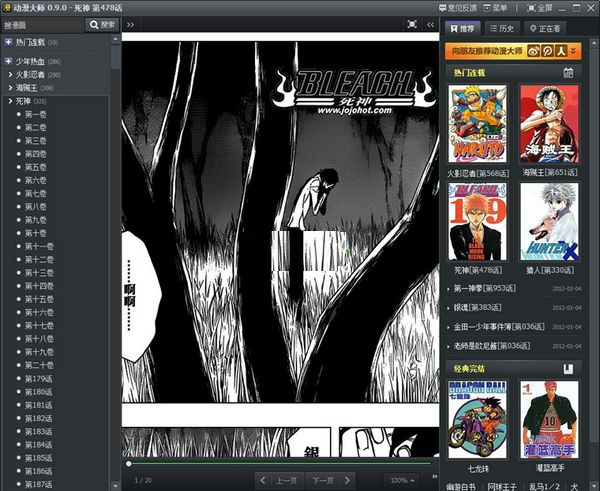Open 银魂[第383话] link
This screenshot has width=600, height=491.
pos(477,307)
